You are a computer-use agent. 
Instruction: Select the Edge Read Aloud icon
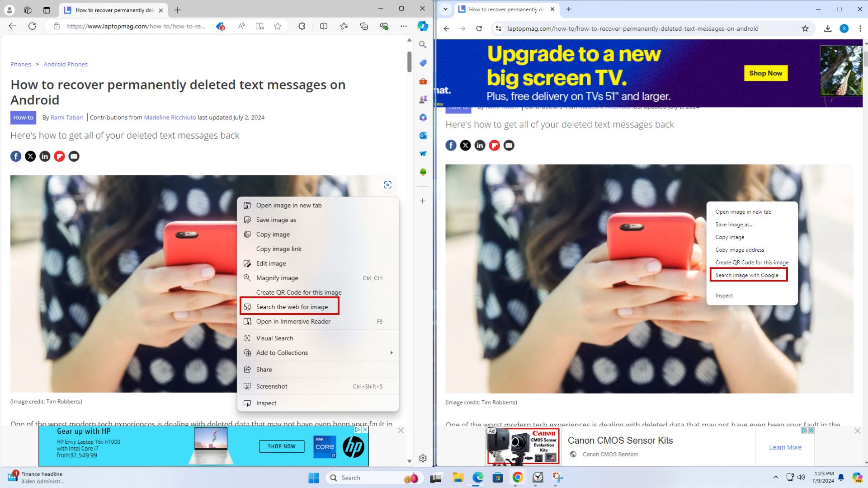click(x=240, y=27)
